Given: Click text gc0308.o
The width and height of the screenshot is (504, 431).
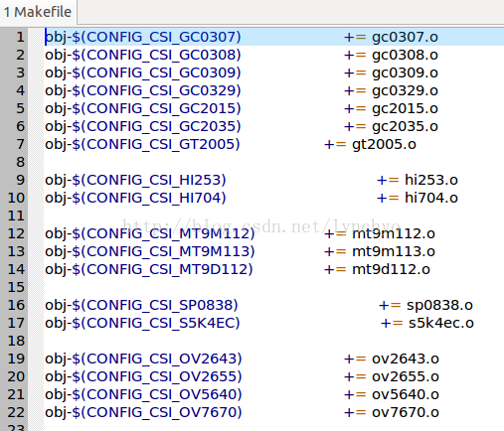Looking at the screenshot, I should (x=405, y=55).
